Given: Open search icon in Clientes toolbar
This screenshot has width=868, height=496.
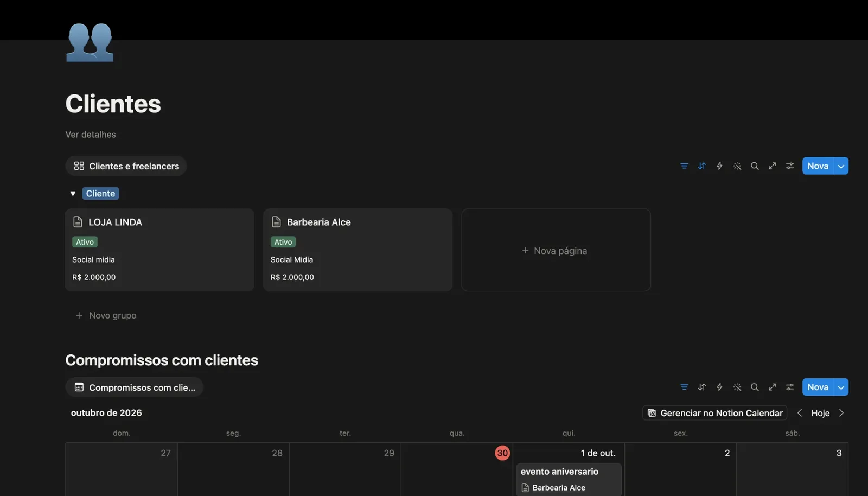Looking at the screenshot, I should point(755,166).
